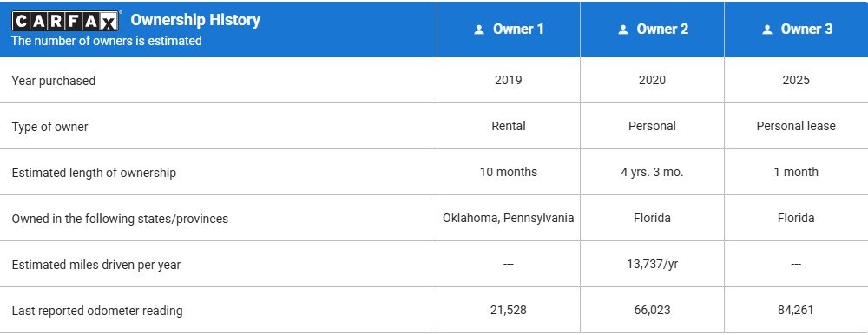The width and height of the screenshot is (868, 335).
Task: Click Last reported odometer reading label
Action: pyautogui.click(x=97, y=311)
